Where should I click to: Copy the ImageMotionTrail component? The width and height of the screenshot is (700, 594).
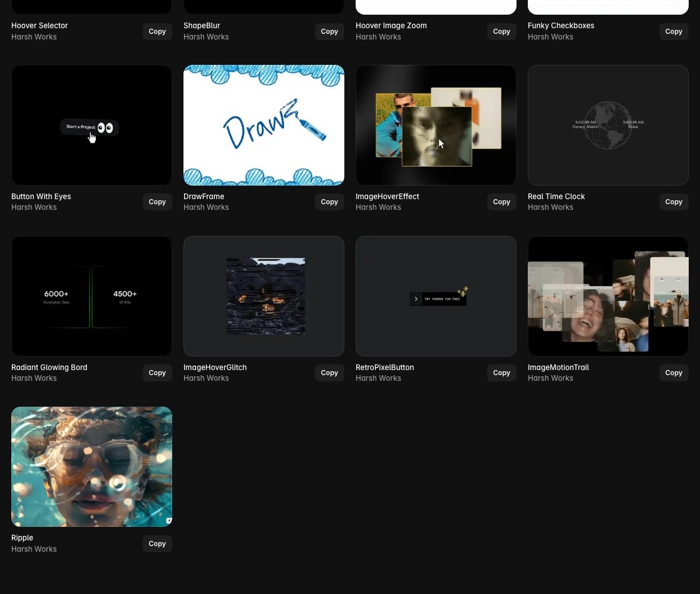(x=673, y=373)
